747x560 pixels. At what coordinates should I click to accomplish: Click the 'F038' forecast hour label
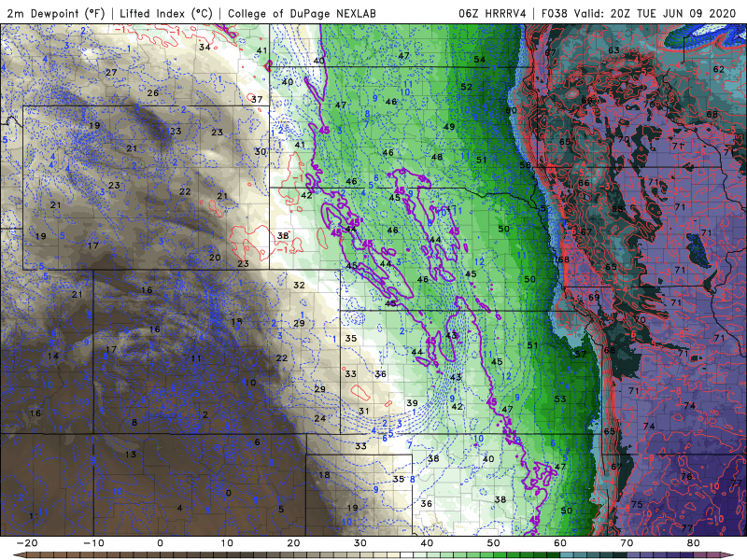[554, 14]
